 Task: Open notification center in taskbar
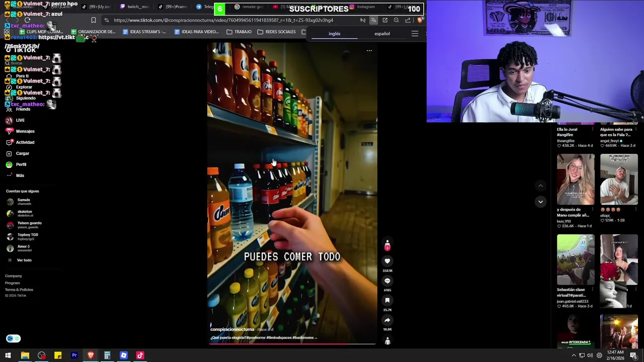tap(633, 355)
